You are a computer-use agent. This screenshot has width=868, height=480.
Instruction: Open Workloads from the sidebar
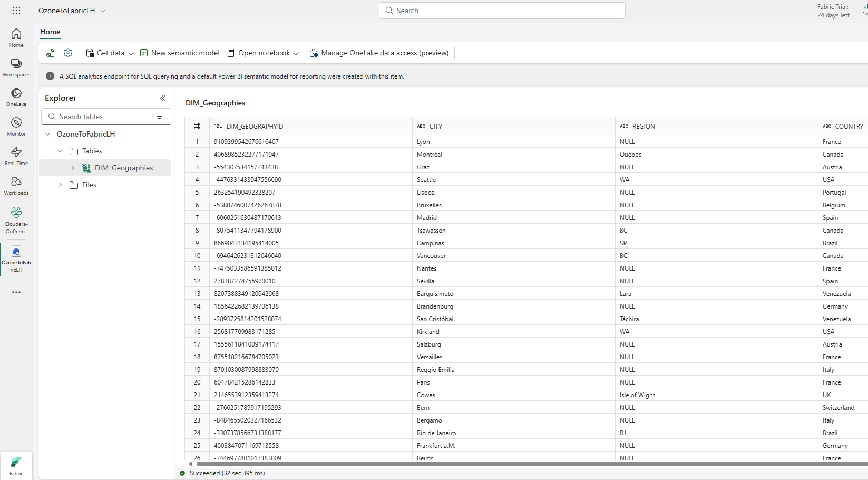click(16, 185)
